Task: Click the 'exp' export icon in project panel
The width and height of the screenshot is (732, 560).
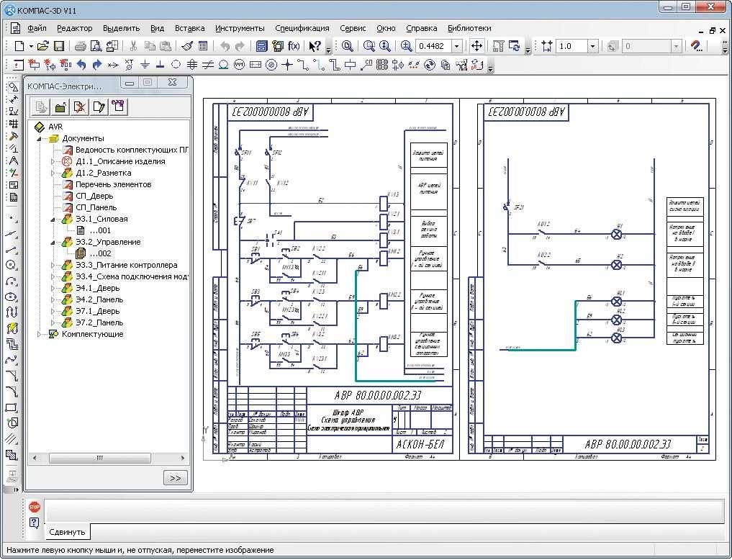Action: pyautogui.click(x=117, y=107)
